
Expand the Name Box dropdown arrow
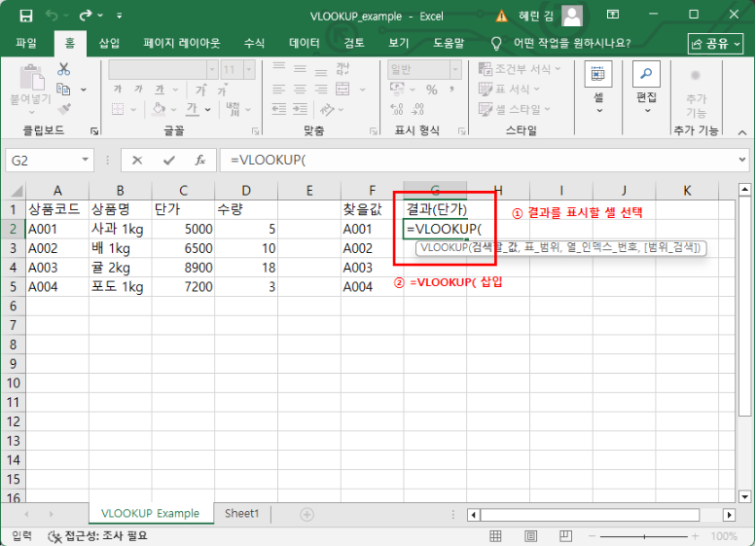tap(86, 160)
